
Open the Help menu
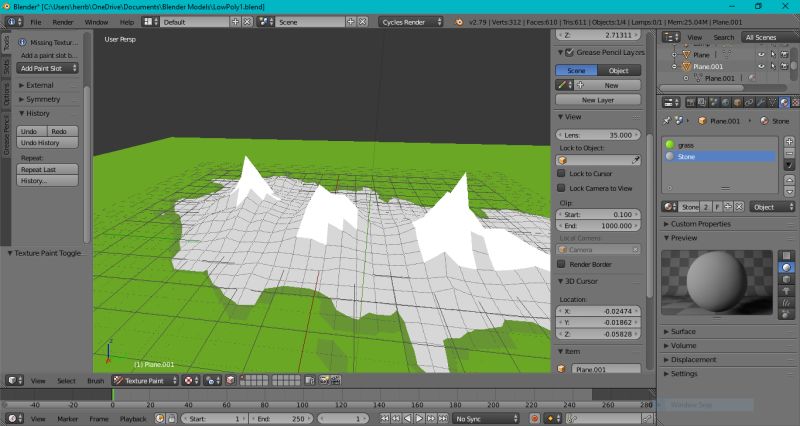tap(127, 22)
